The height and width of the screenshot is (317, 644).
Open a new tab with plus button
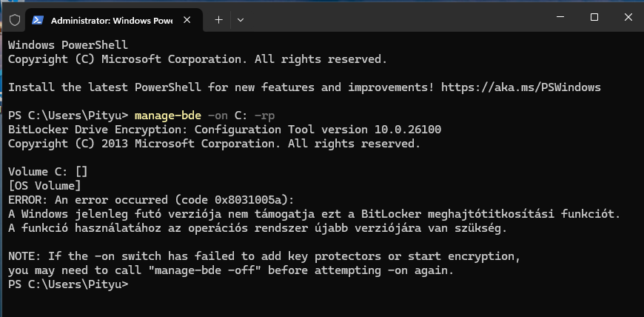pyautogui.click(x=219, y=20)
